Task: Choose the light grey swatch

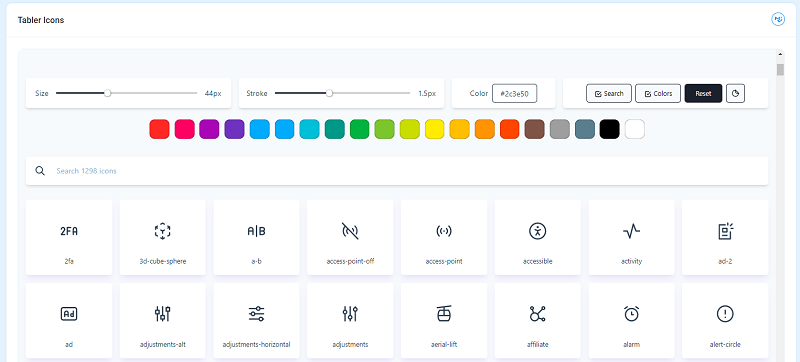Action: (559, 129)
